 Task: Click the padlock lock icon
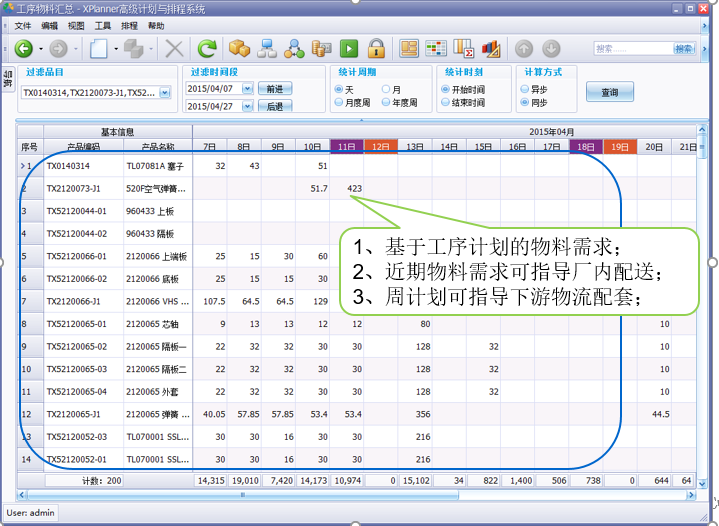pos(376,48)
